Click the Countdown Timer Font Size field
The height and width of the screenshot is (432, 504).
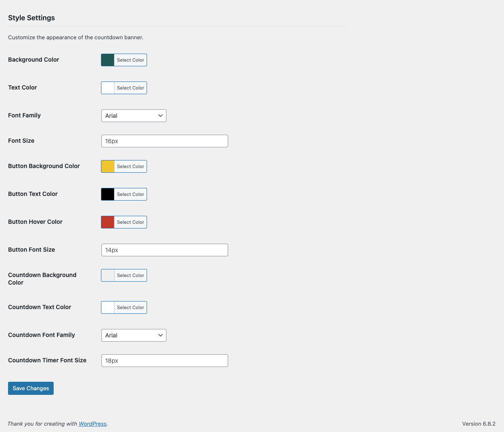coord(164,361)
